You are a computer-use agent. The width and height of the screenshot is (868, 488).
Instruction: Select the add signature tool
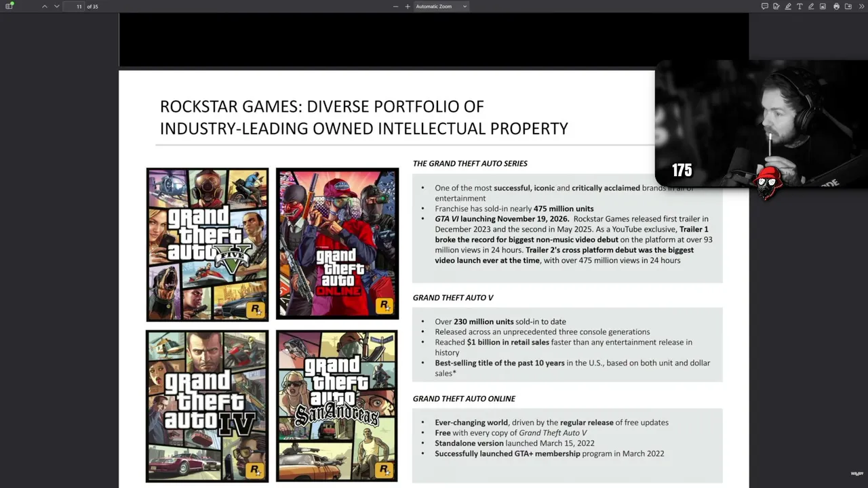click(x=776, y=6)
